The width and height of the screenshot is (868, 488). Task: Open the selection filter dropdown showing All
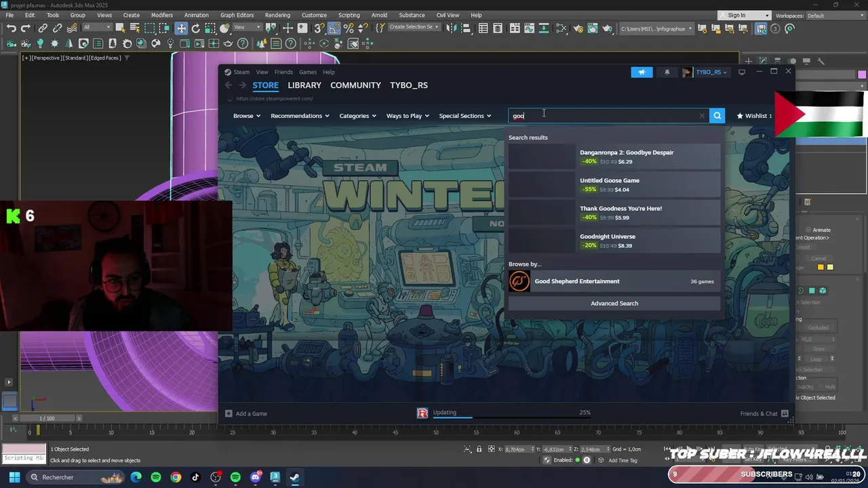96,28
